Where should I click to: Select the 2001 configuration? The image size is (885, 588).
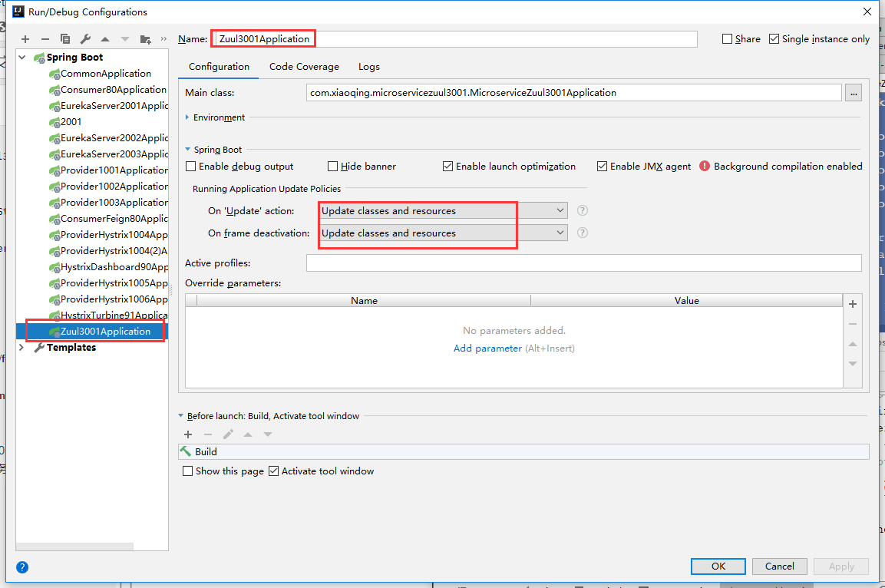tap(71, 122)
